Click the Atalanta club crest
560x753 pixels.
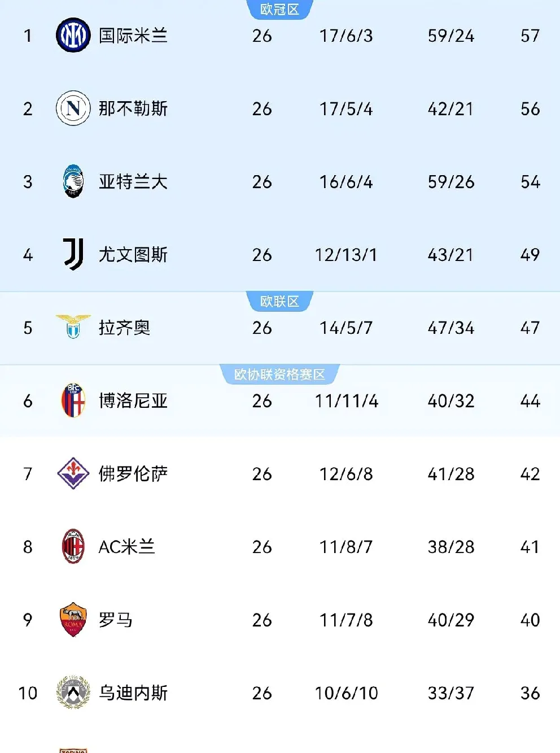[x=73, y=181]
